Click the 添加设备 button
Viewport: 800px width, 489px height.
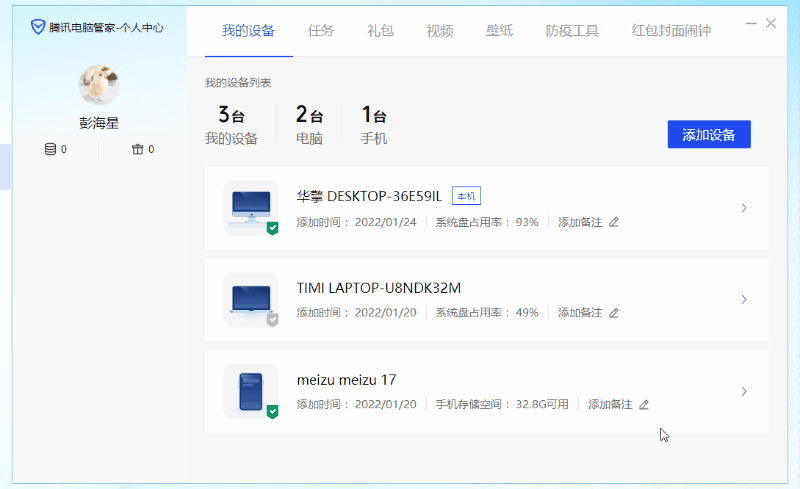[709, 134]
